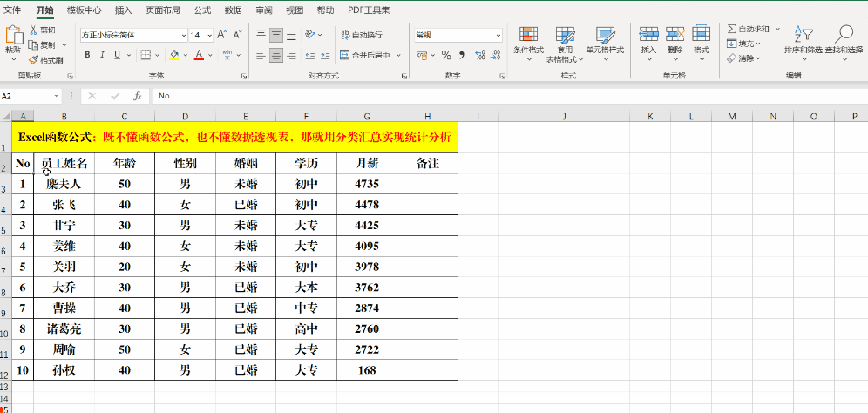This screenshot has height=413, width=868.
Task: Open the font name dropdown
Action: tap(183, 35)
